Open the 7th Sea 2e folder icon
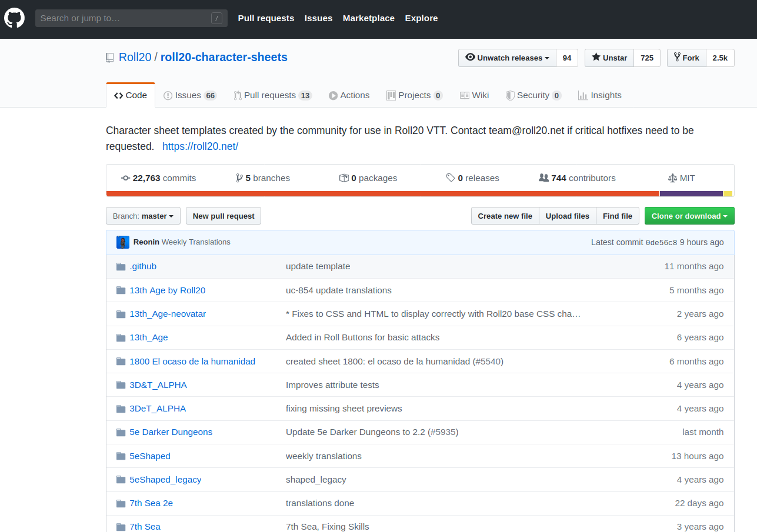 (121, 503)
